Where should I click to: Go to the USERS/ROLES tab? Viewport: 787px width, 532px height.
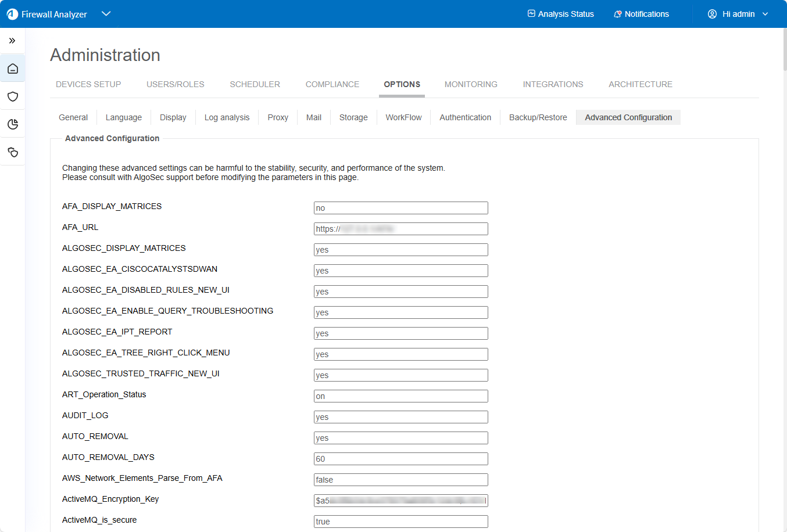point(176,84)
